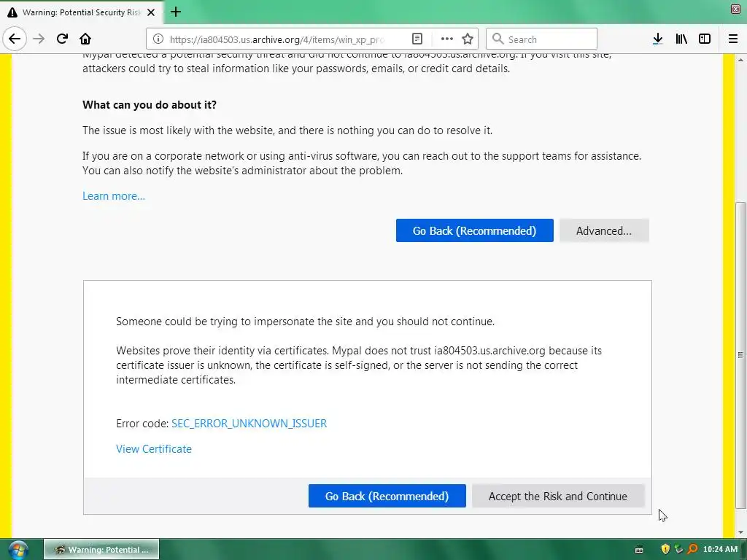Close the Warning: Potential Security Risk tab
Screen dimensions: 747x560
click(151, 12)
